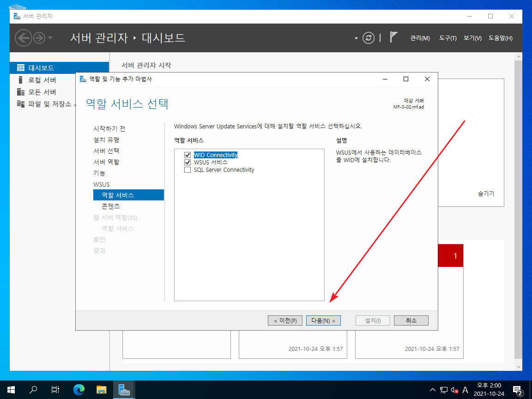The image size is (532, 399).
Task: Open the Action Center notification icon
Action: 518,390
